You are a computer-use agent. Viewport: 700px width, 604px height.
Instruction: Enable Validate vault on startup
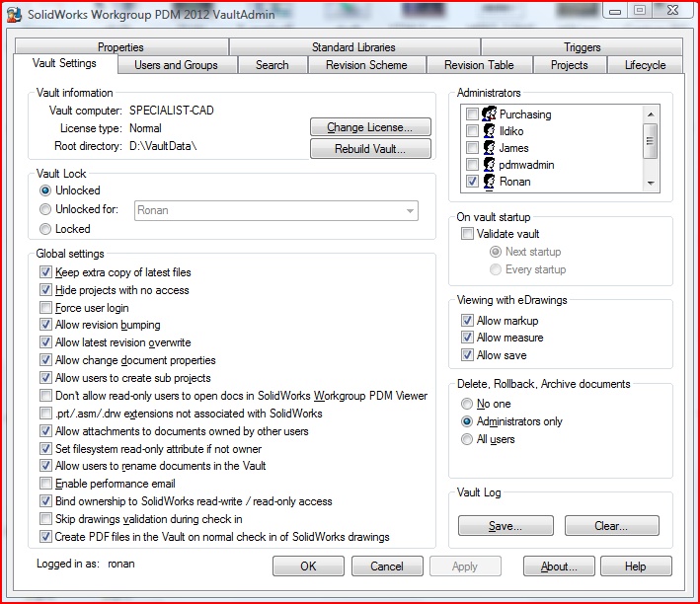coord(467,234)
